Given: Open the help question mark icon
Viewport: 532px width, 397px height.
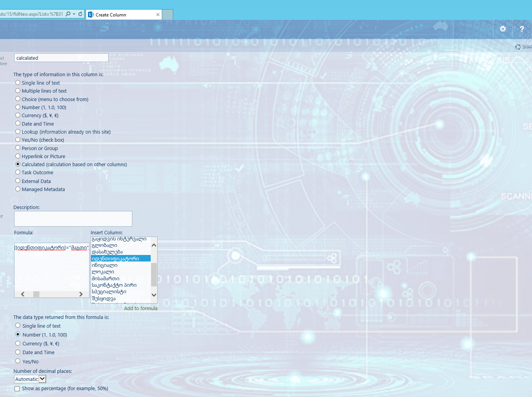Looking at the screenshot, I should click(x=522, y=29).
